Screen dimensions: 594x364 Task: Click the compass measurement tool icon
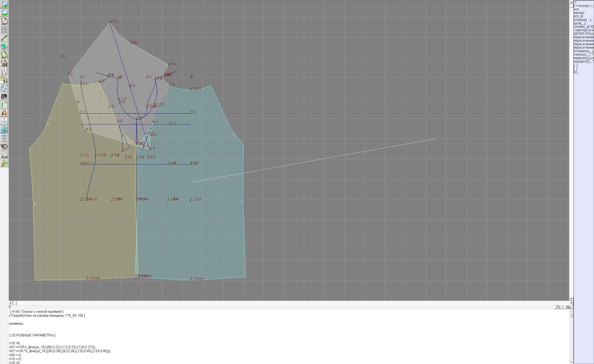click(4, 71)
